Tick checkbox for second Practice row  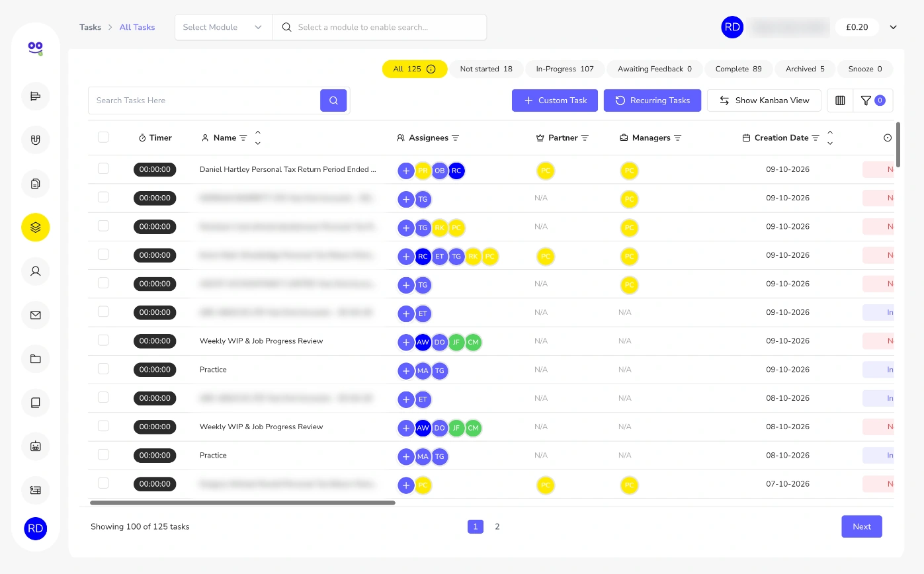pyautogui.click(x=103, y=454)
